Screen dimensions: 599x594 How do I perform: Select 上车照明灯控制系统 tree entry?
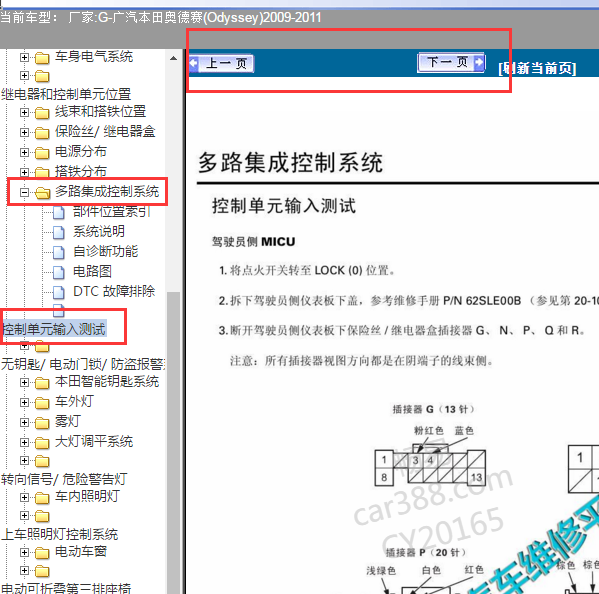60,534
